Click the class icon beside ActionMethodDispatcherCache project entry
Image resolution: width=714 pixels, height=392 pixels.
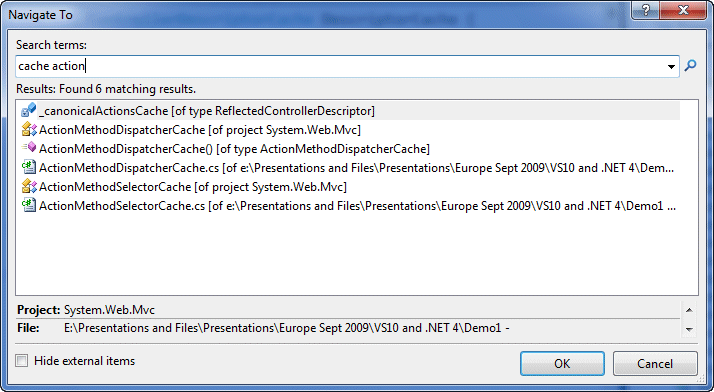tap(29, 130)
